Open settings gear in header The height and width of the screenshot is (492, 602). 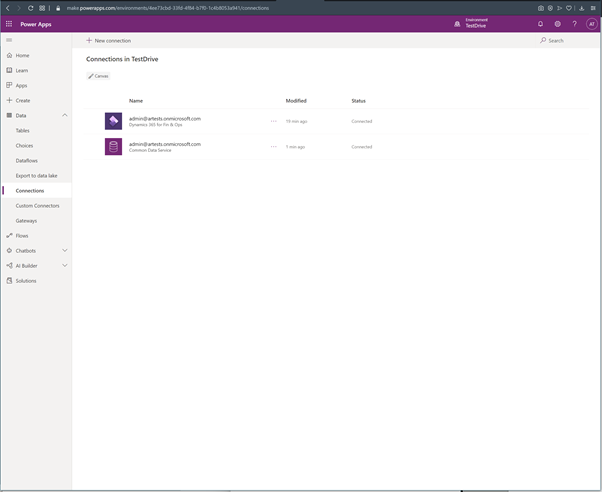[557, 24]
